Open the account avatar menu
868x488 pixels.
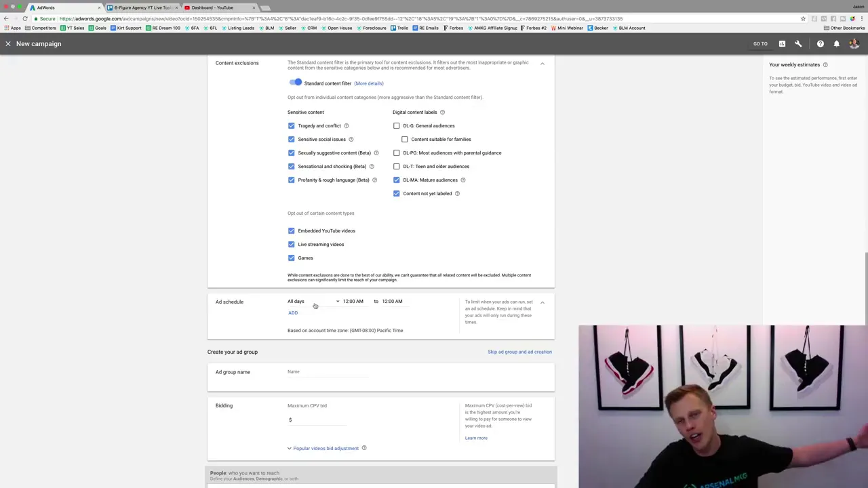point(854,43)
